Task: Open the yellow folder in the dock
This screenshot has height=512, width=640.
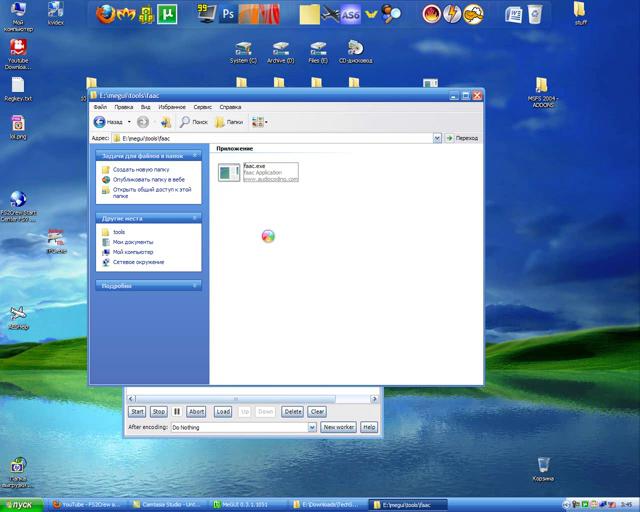Action: (309, 15)
